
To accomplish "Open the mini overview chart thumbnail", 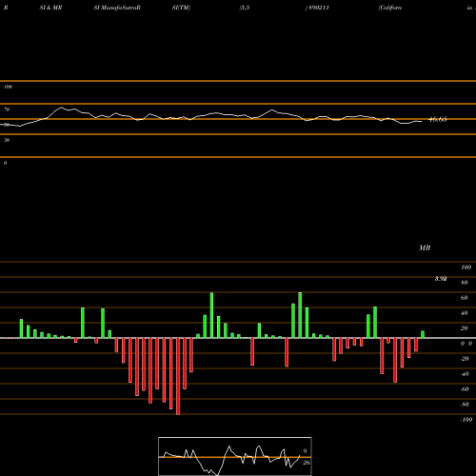I will click(235, 456).
